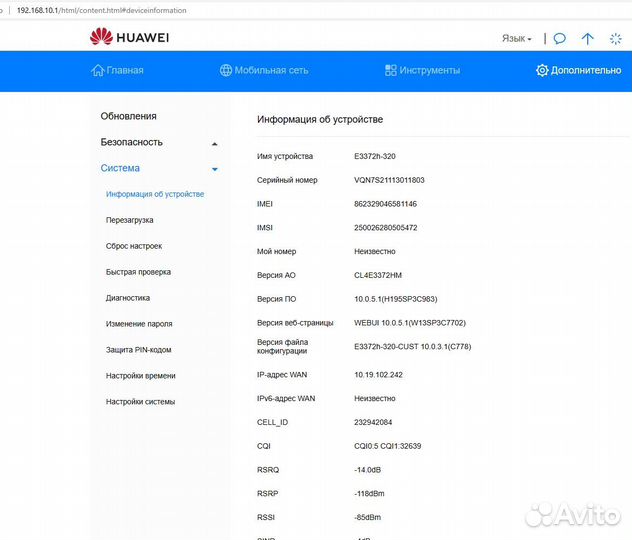Click the E3372h-320-CUST config file value
Screen dimensions: 632x540
pos(413,347)
